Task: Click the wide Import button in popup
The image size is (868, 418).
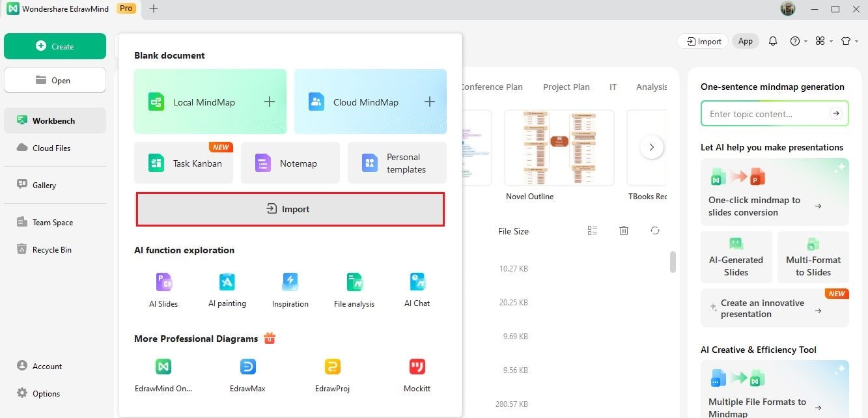Action: [290, 209]
